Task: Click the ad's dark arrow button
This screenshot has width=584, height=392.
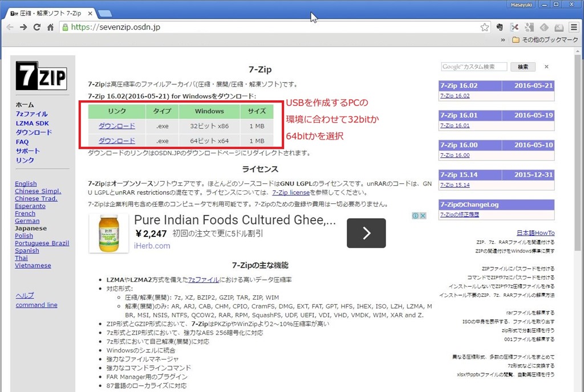Action: (366, 233)
